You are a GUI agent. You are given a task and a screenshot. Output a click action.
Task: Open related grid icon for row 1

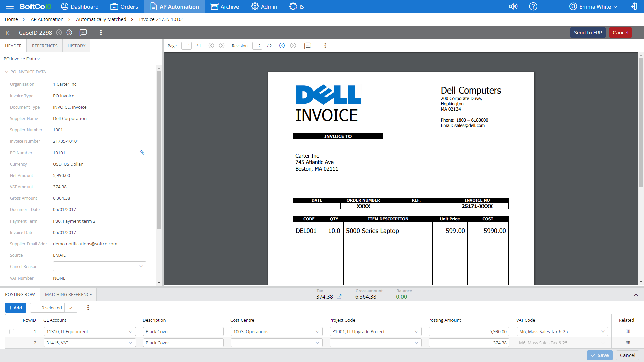[x=628, y=331]
